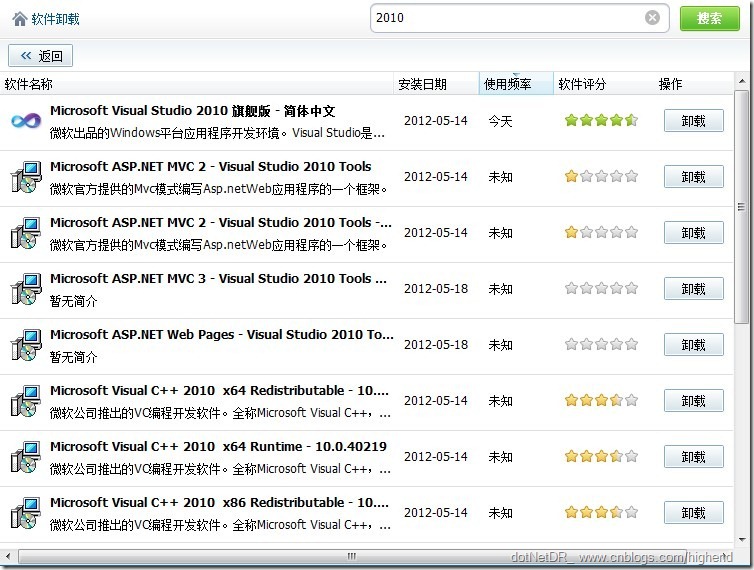Screen dimensions: 754x570
Task: Click the home icon beside 软件卸载
Action: click(20, 19)
